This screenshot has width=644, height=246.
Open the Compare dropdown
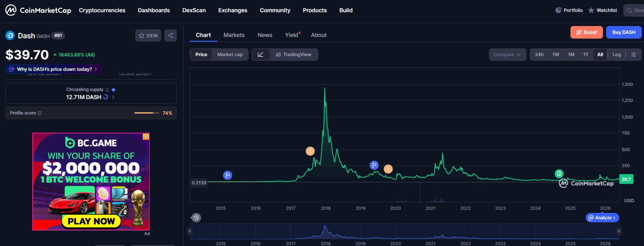(507, 54)
